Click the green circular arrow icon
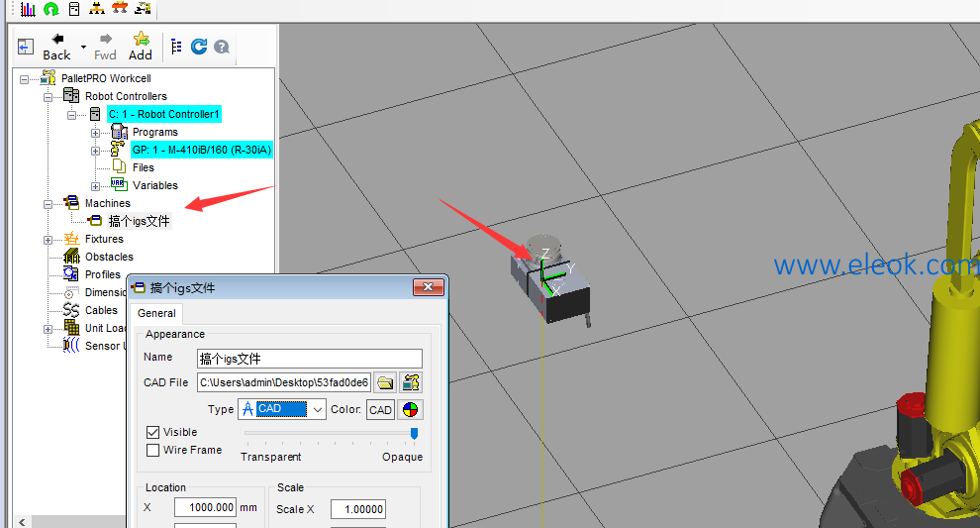This screenshot has height=528, width=980. pyautogui.click(x=51, y=8)
